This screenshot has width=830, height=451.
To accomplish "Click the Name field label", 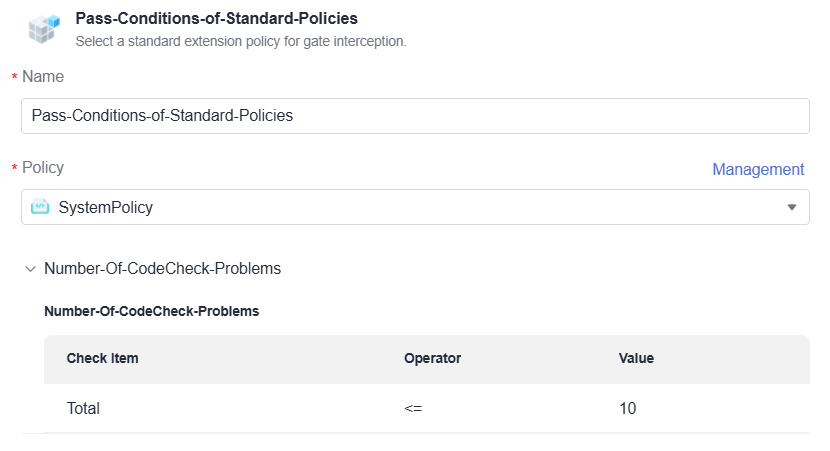I will coord(43,77).
